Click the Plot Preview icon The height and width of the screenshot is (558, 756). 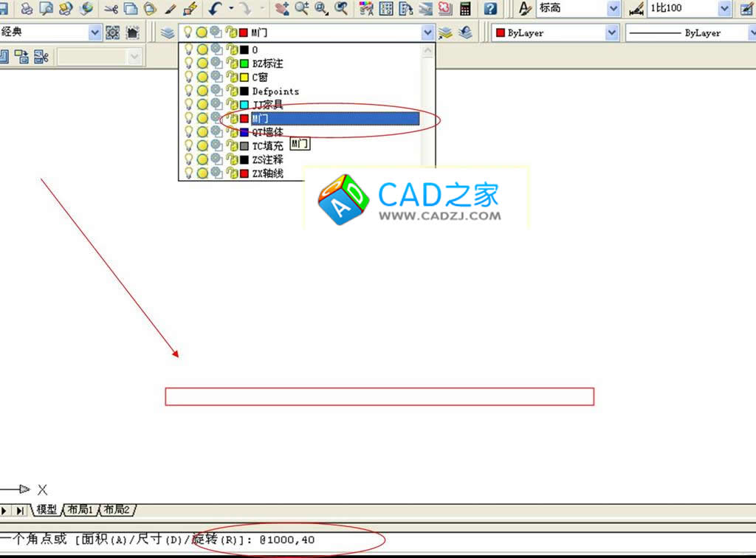point(46,9)
